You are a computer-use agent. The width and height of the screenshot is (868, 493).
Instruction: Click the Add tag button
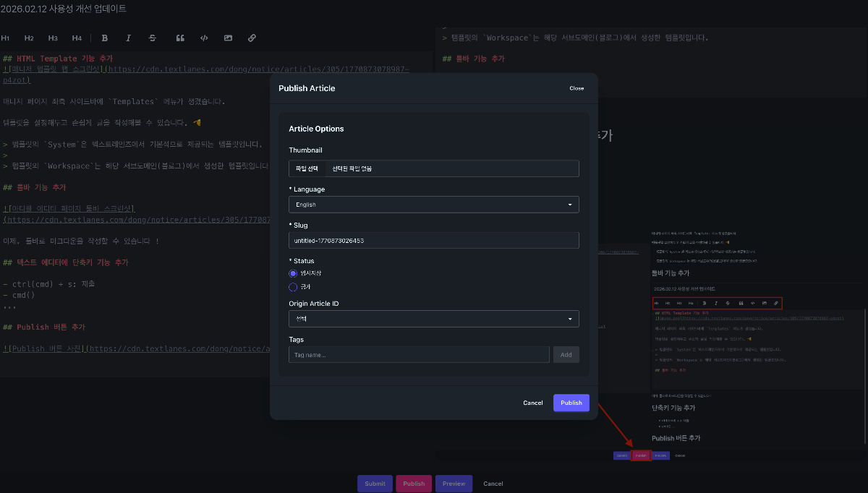tap(566, 354)
